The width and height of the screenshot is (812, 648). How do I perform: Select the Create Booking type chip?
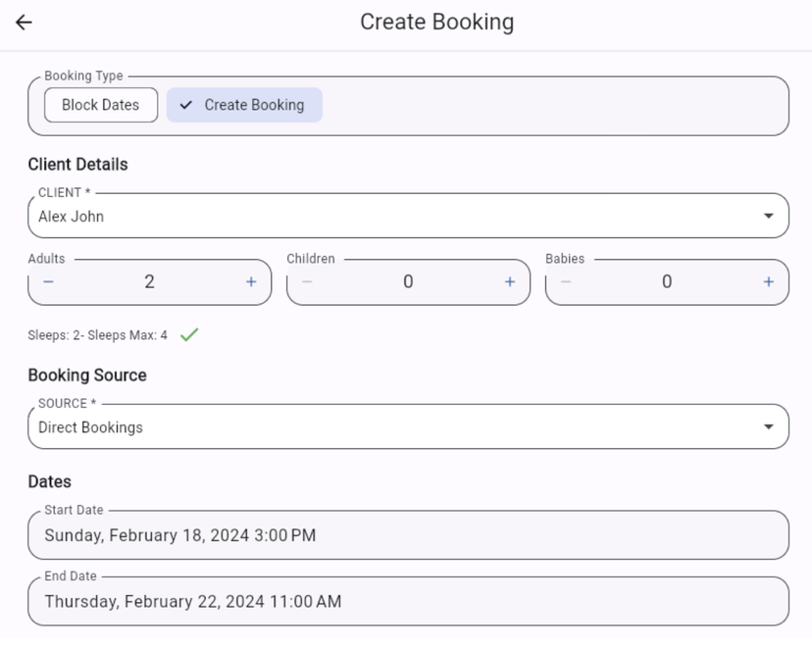click(x=244, y=105)
